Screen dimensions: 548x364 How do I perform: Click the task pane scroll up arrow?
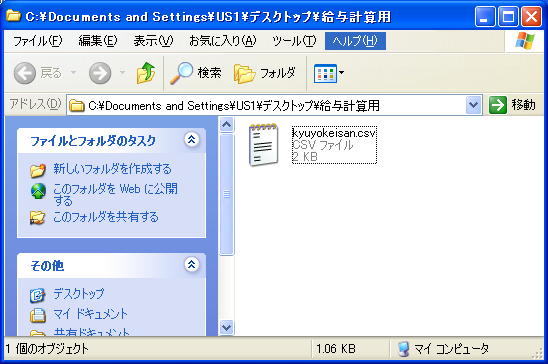coord(226,124)
